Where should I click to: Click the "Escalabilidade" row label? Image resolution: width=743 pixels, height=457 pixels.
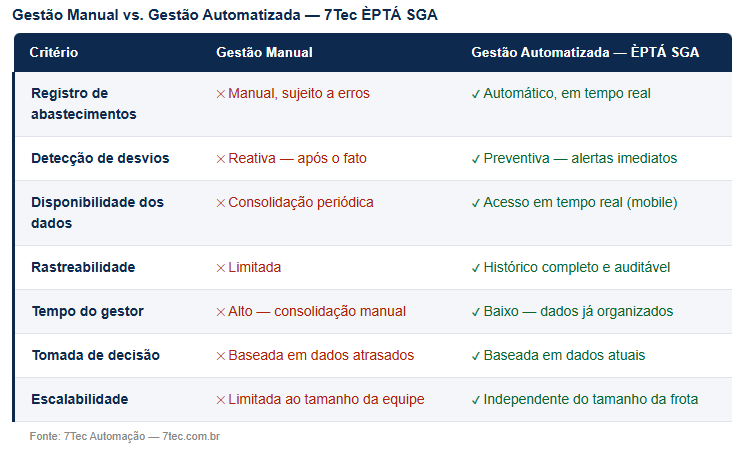click(80, 399)
